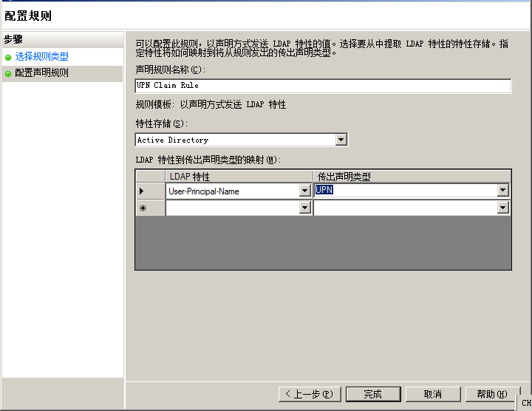Screen dimensions: 532x411
Task: Click the 声明规则名称 label
Action: tap(171, 69)
